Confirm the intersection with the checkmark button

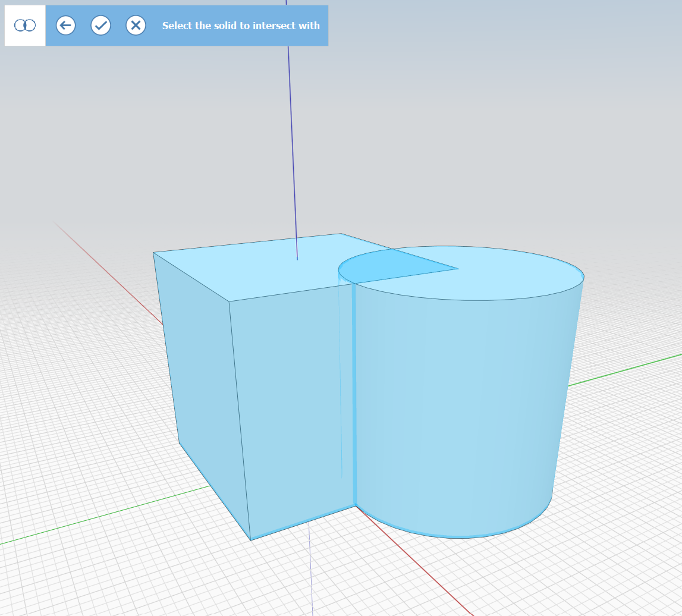coord(100,26)
